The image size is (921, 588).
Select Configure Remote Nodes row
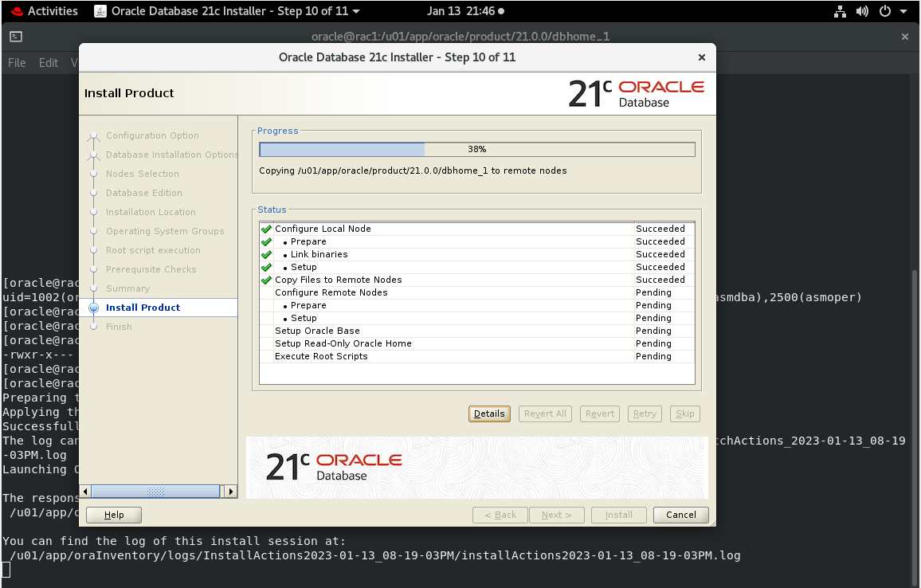(x=477, y=292)
